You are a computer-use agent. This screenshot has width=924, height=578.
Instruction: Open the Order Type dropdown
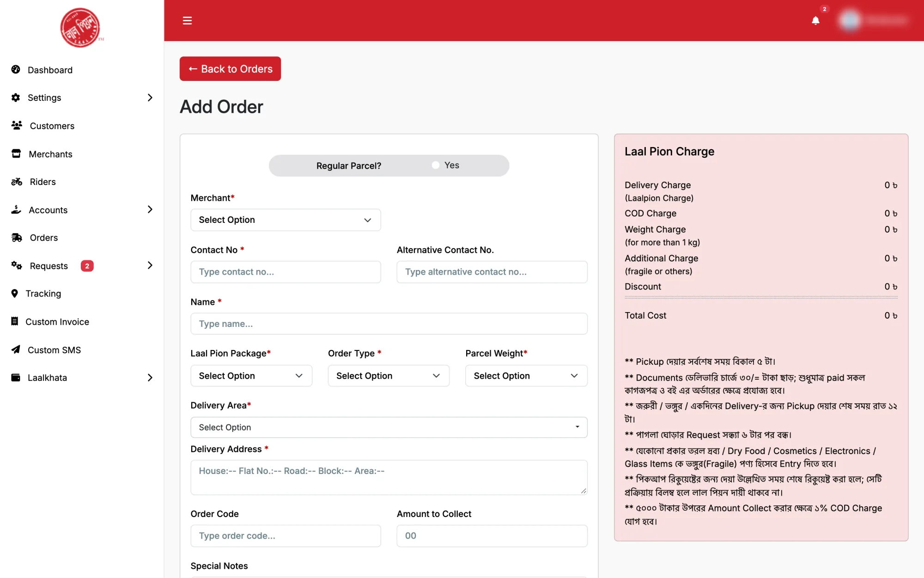(389, 375)
